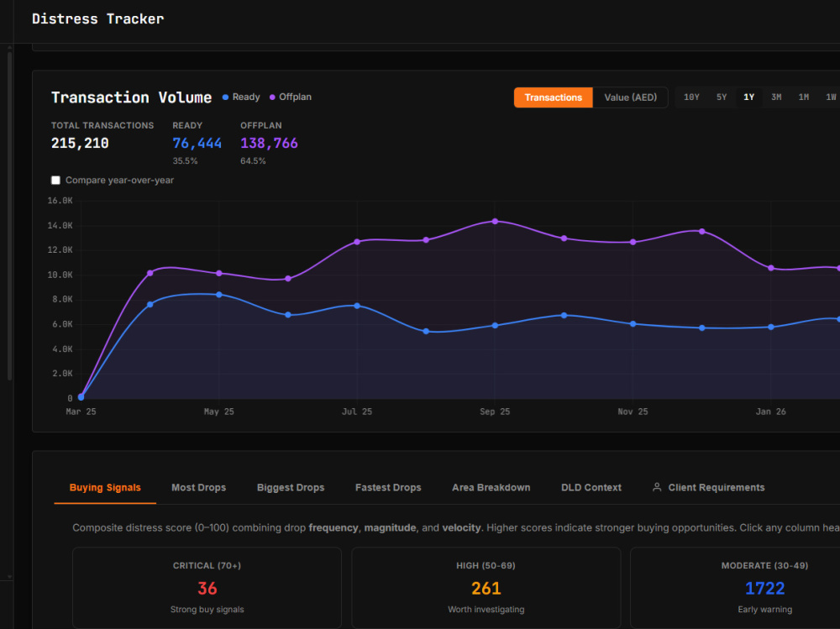Select the 5Y time range

click(x=721, y=97)
